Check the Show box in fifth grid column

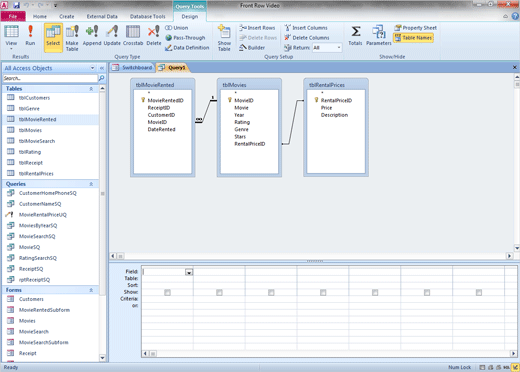(x=375, y=292)
